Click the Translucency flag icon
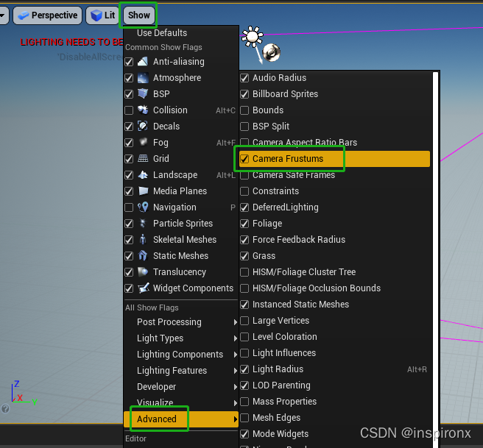Image resolution: width=483 pixels, height=448 pixels. (x=143, y=272)
